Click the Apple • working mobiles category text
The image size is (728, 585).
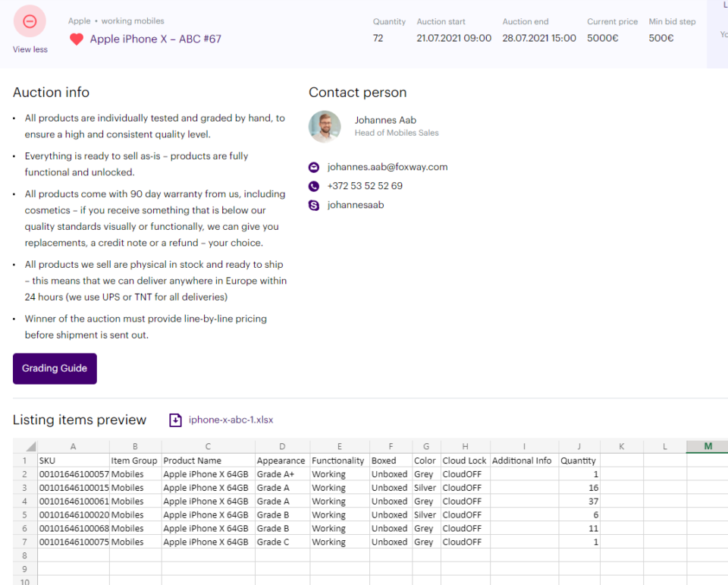click(116, 21)
